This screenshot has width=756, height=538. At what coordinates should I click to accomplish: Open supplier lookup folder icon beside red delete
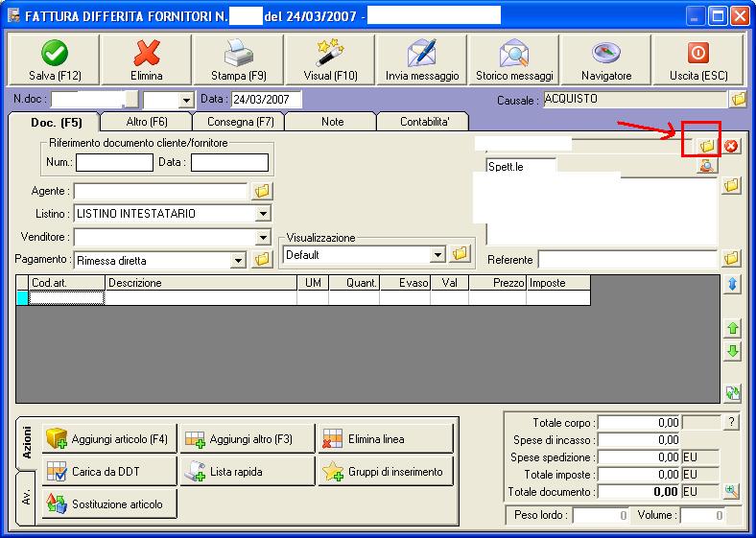tap(707, 146)
